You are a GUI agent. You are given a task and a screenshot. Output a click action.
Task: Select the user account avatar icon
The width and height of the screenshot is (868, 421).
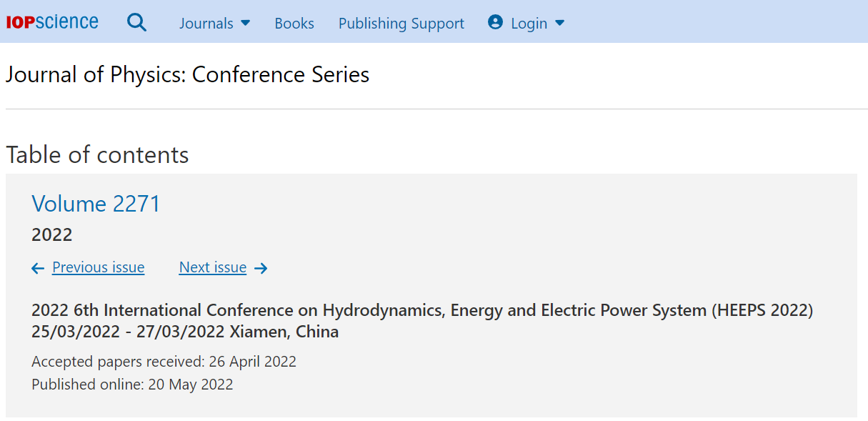tap(495, 23)
